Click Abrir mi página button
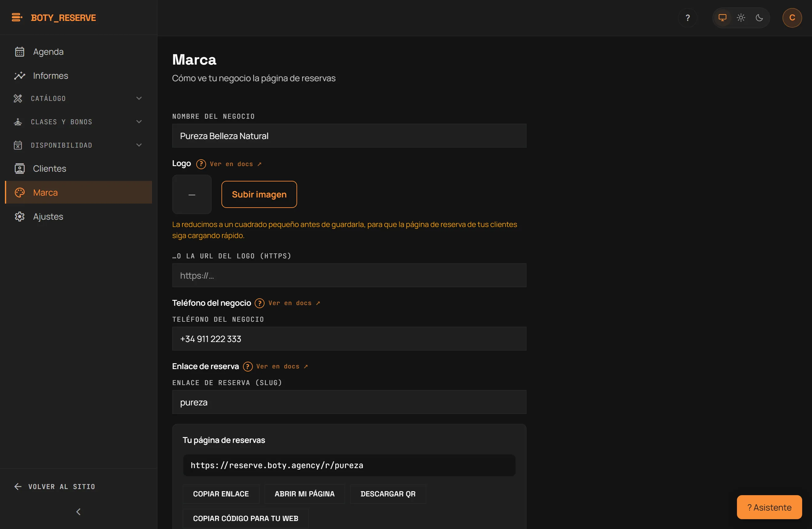The width and height of the screenshot is (812, 529). [304, 494]
